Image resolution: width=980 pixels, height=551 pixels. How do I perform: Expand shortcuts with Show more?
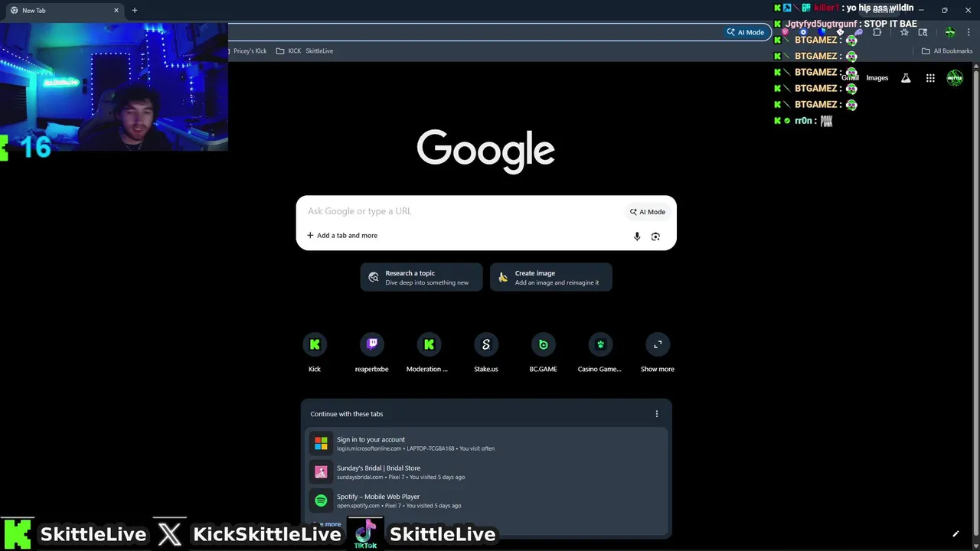[x=657, y=353]
